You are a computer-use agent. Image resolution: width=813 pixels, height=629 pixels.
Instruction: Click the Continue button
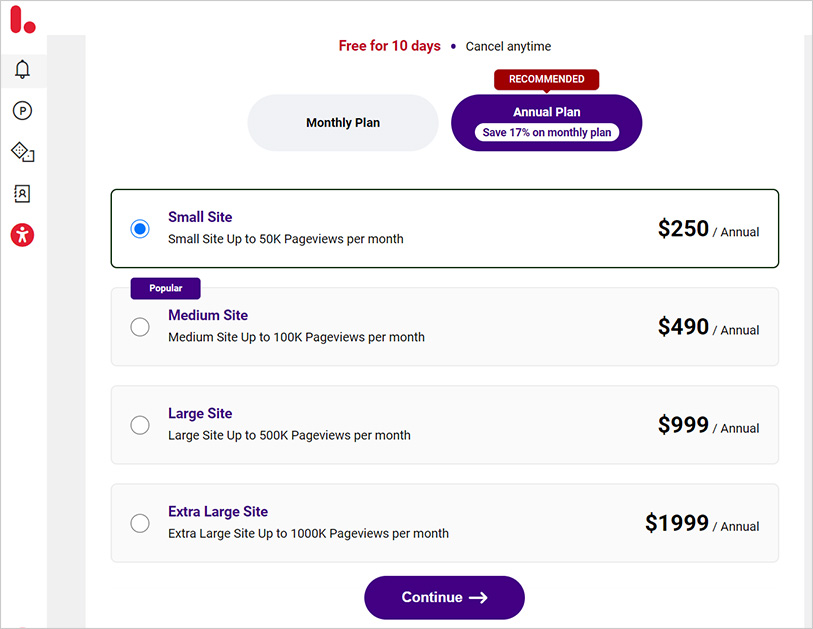[444, 597]
